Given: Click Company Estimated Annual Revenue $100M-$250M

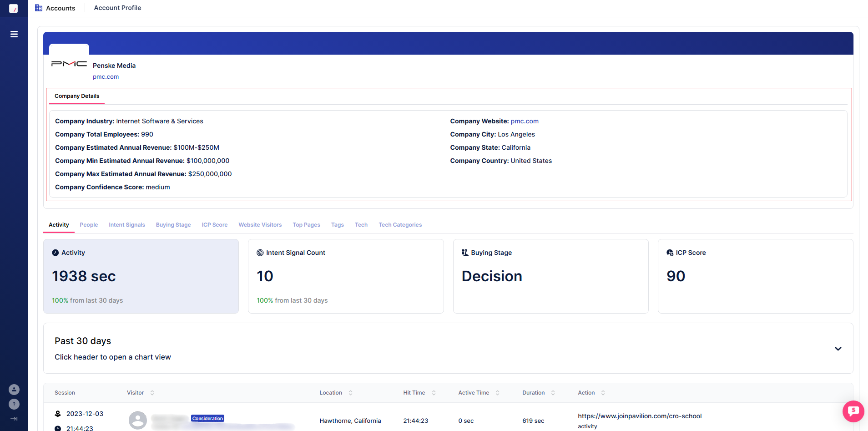Looking at the screenshot, I should click(x=137, y=147).
